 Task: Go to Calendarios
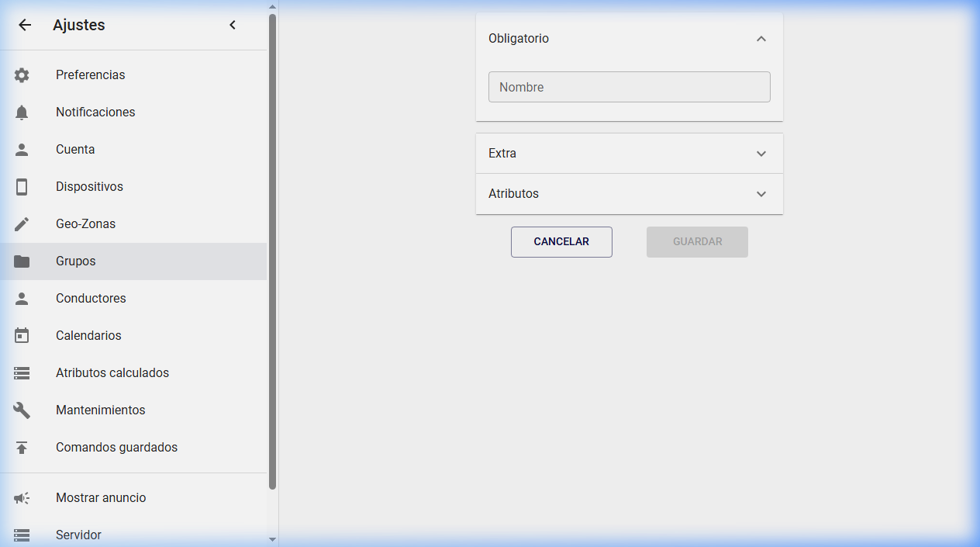pyautogui.click(x=133, y=336)
